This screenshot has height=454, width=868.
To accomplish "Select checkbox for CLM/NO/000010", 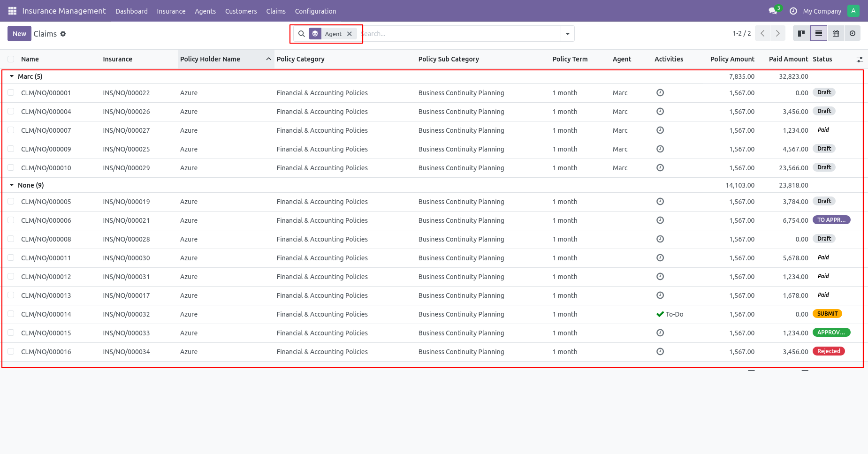I will click(11, 168).
